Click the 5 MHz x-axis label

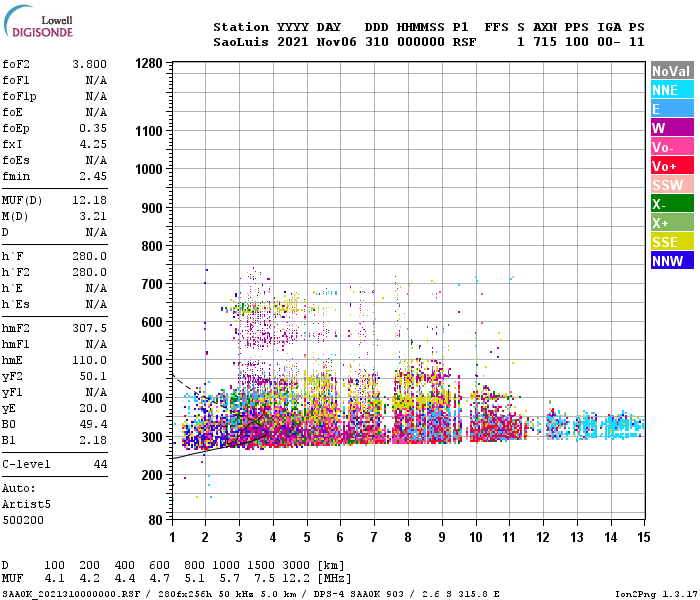click(307, 537)
